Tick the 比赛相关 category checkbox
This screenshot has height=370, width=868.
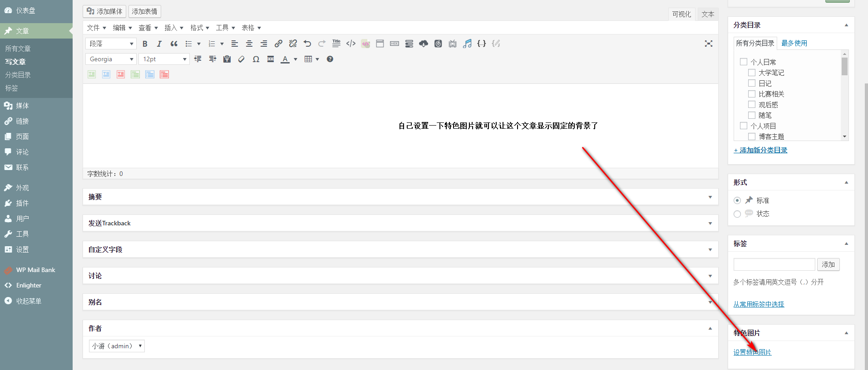coord(752,94)
